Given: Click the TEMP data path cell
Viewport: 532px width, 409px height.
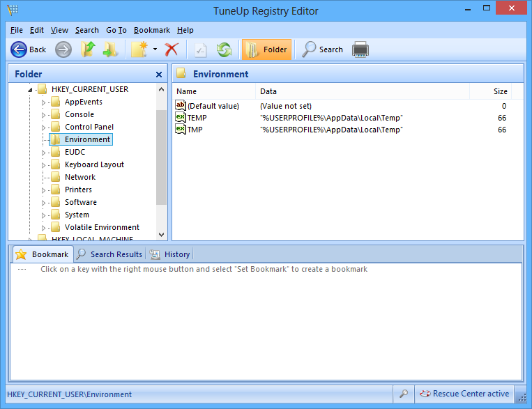Looking at the screenshot, I should coord(331,118).
